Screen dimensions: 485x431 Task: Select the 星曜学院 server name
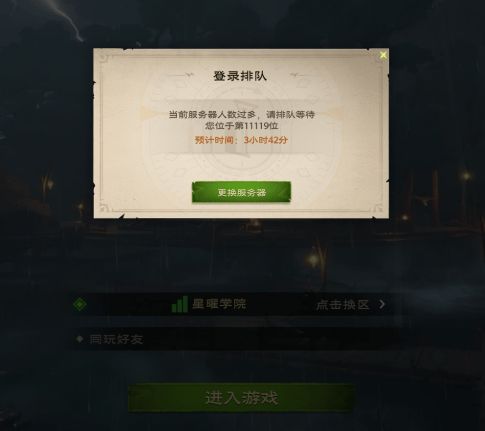click(x=219, y=304)
